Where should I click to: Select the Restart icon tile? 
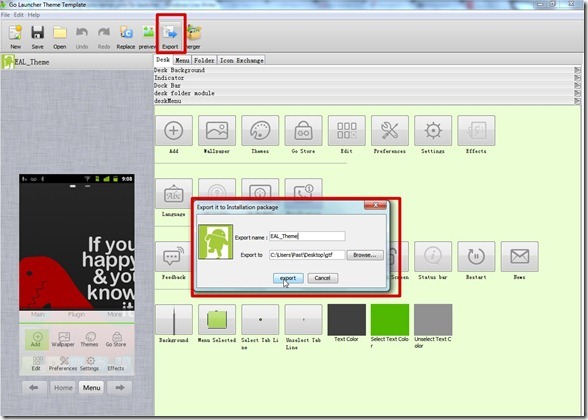[476, 256]
